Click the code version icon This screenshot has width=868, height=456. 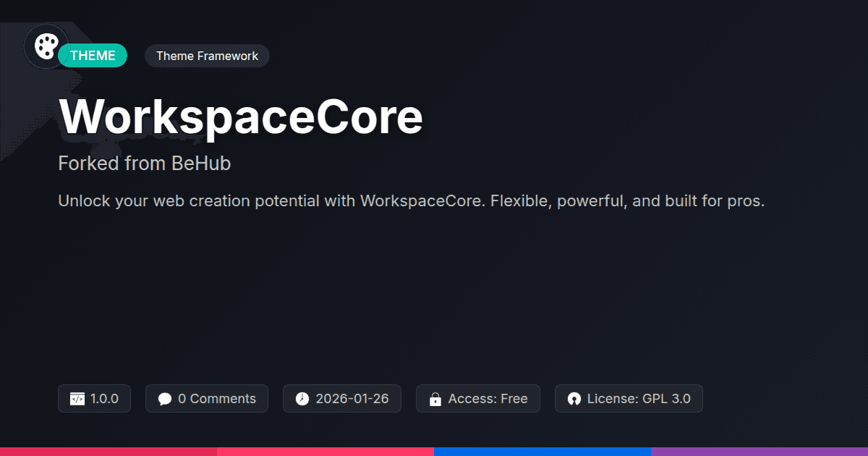click(77, 399)
